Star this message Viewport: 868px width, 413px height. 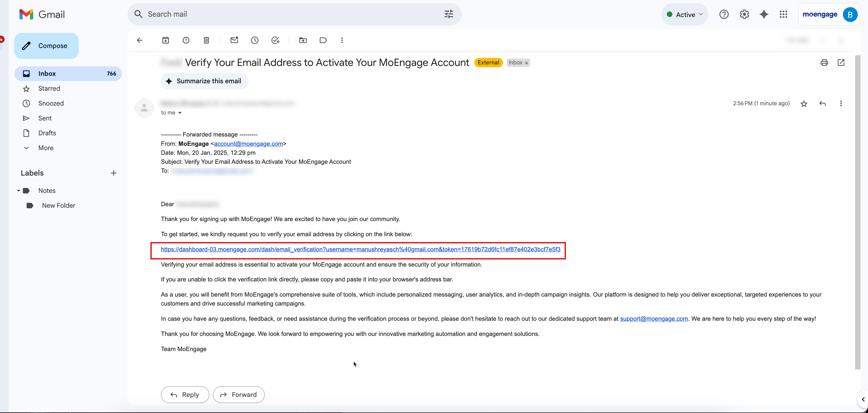pyautogui.click(x=804, y=104)
